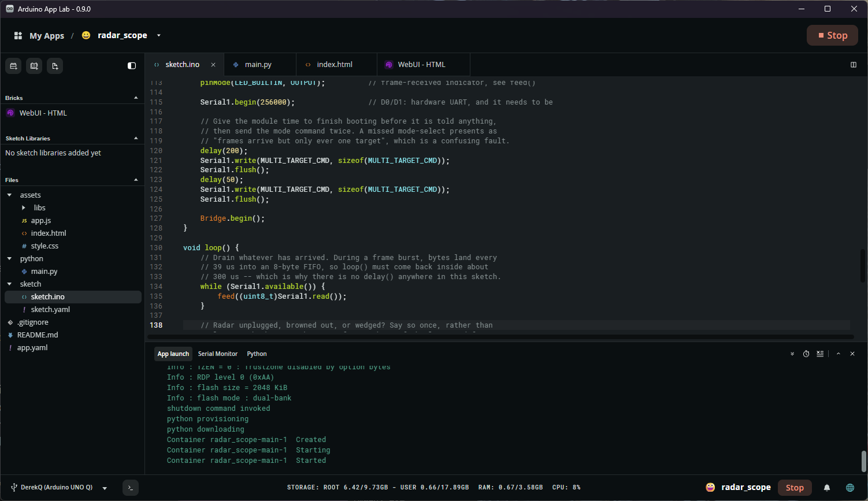Click the scroll-to-bottom double chevron icon

tap(792, 354)
